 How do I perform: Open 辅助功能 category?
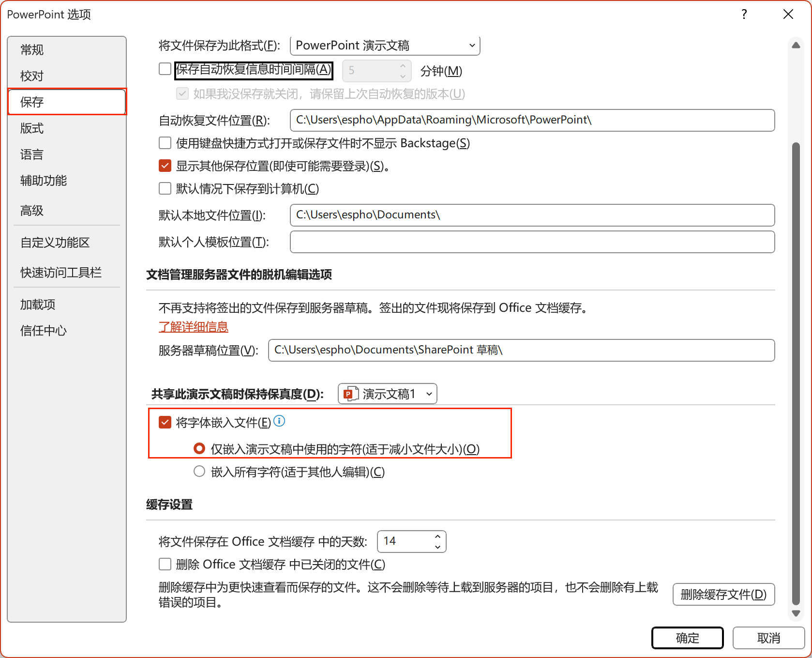pyautogui.click(x=67, y=180)
